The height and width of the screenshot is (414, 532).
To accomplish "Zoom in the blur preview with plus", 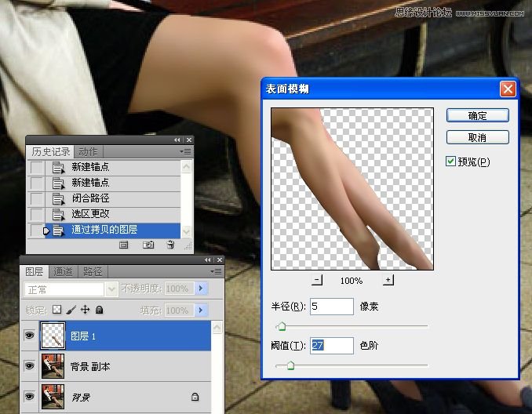I will [388, 280].
